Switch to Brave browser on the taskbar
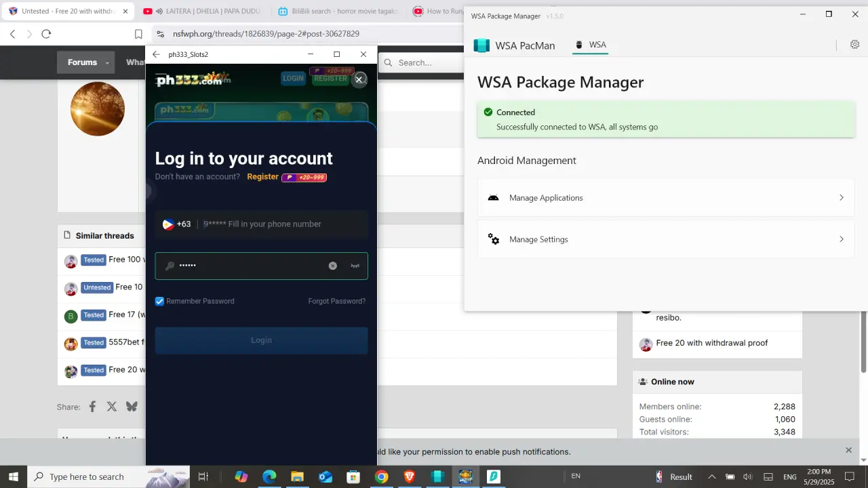The height and width of the screenshot is (488, 868). click(409, 476)
